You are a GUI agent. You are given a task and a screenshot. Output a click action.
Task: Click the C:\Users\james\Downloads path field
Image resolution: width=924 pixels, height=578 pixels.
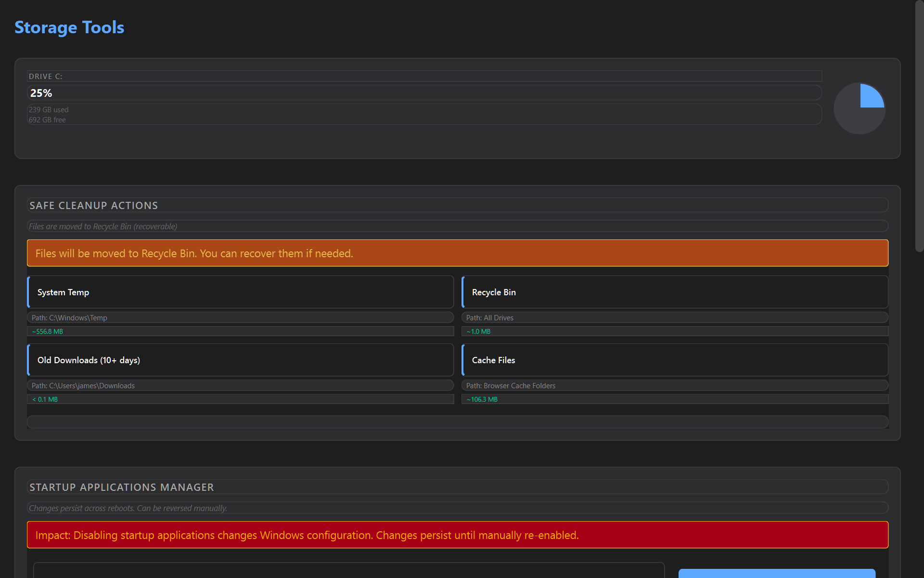240,386
